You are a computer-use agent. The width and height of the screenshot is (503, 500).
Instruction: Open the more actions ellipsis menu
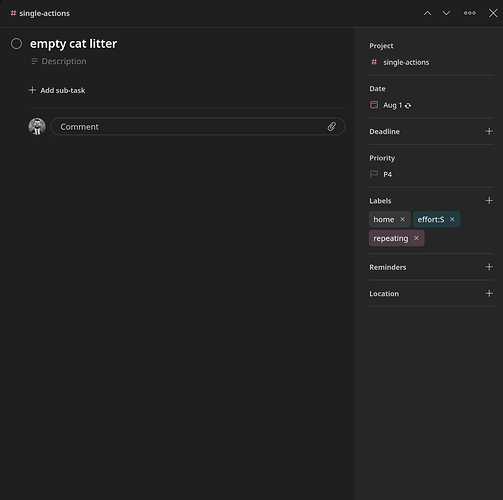470,13
